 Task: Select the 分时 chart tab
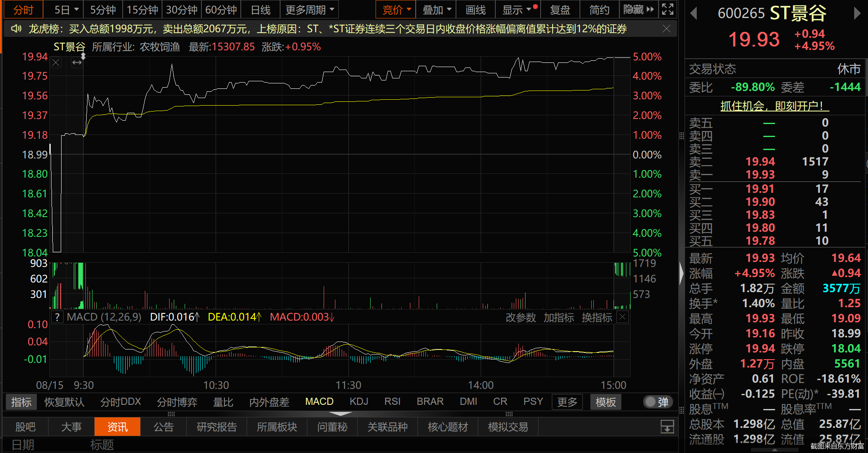coord(23,10)
